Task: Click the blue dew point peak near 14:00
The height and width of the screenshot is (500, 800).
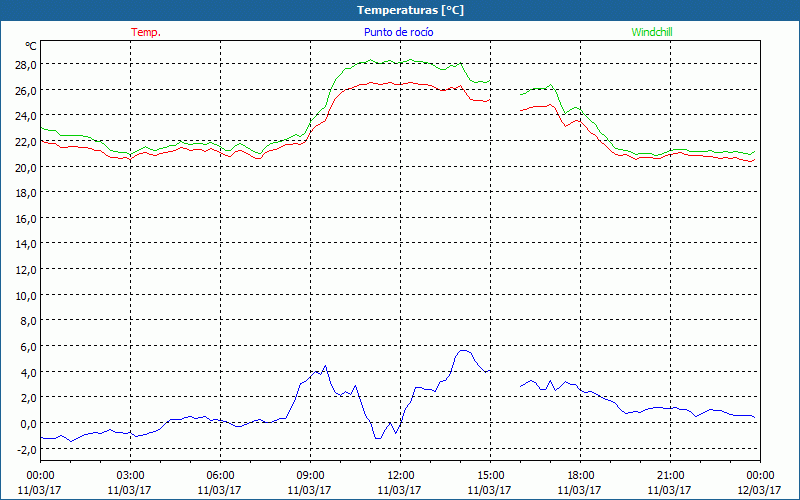Action: [x=463, y=351]
